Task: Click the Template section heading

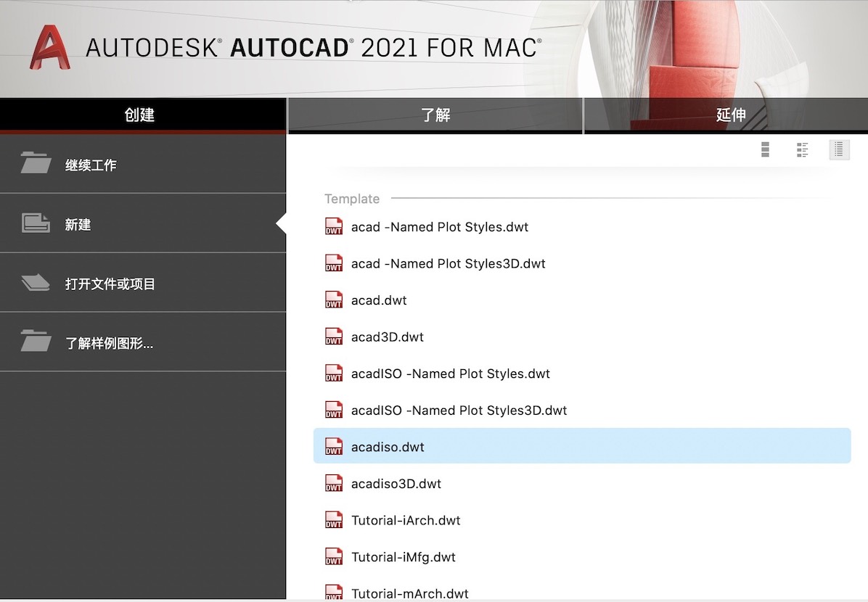Action: 352,199
